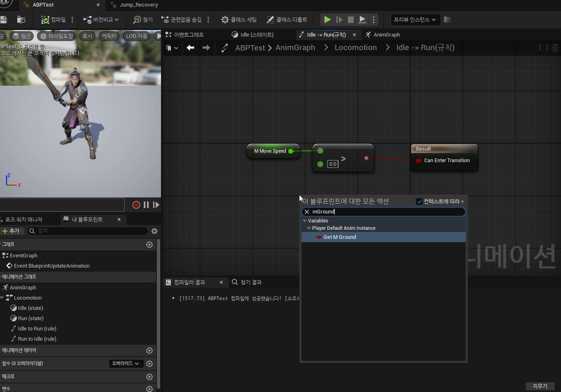561x392 pixels.
Task: Navigate to AnimGraph in the breadcrumb
Action: tap(295, 48)
